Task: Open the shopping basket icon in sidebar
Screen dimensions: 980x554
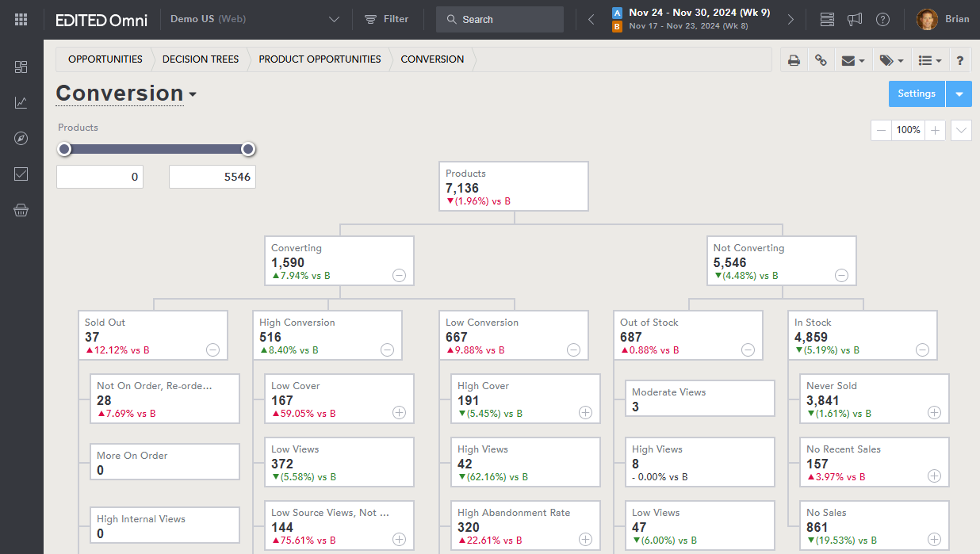Action: [21, 210]
